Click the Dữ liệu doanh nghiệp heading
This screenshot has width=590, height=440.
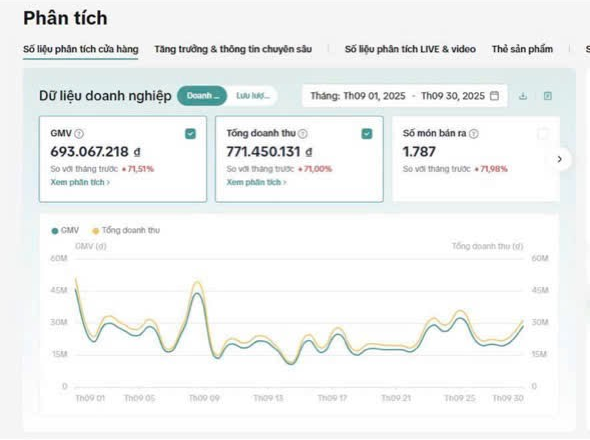point(105,96)
